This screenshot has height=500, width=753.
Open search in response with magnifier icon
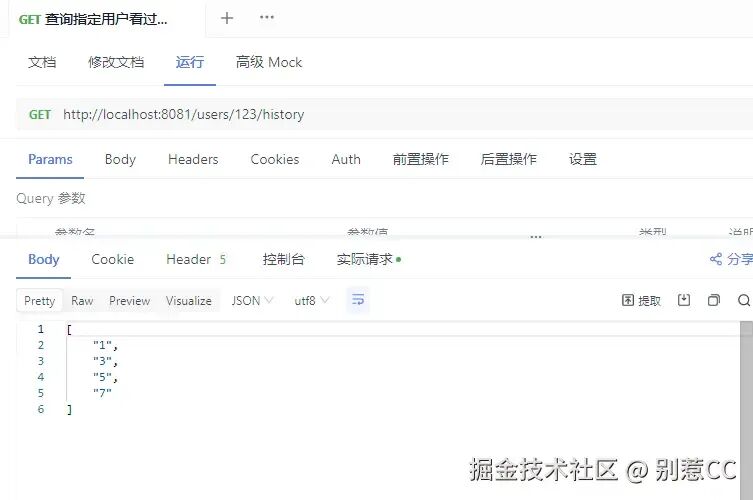point(744,300)
